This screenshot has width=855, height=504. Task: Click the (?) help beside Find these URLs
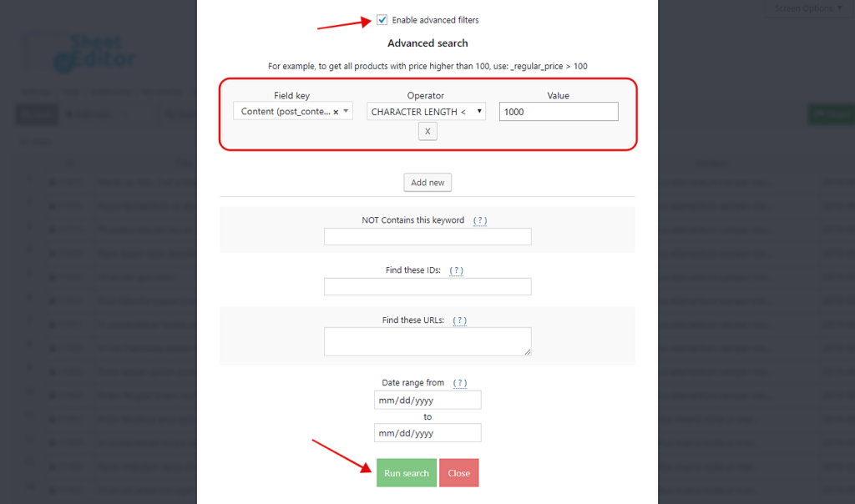(x=459, y=320)
